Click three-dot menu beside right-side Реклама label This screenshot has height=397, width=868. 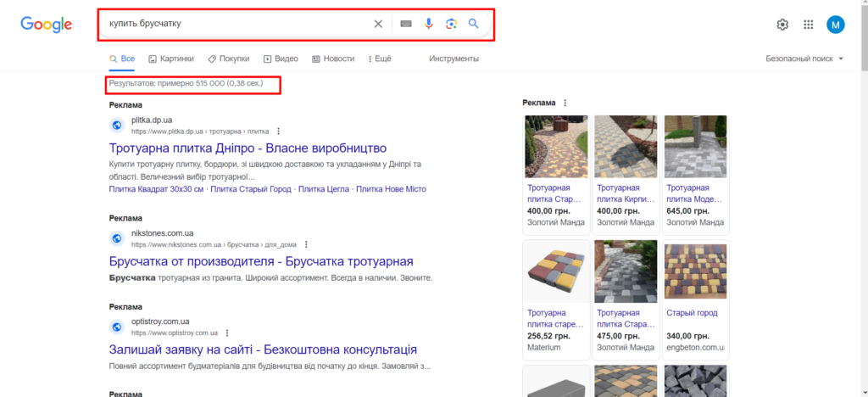tap(565, 103)
